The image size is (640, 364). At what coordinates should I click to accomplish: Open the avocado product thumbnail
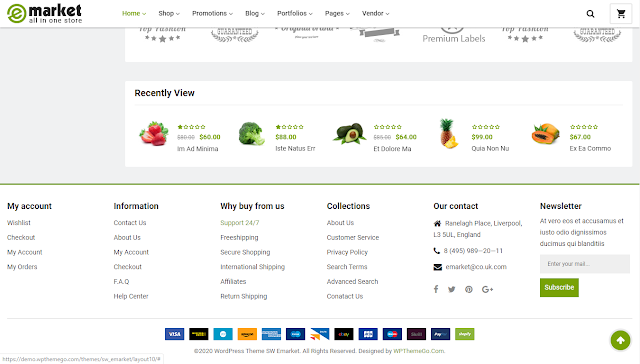(349, 133)
